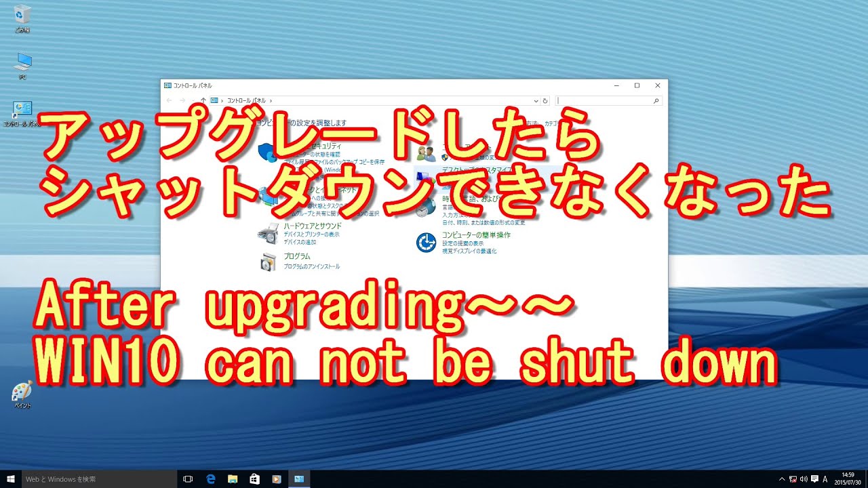Open the ハードウェアとサウンド printer icon

point(268,234)
